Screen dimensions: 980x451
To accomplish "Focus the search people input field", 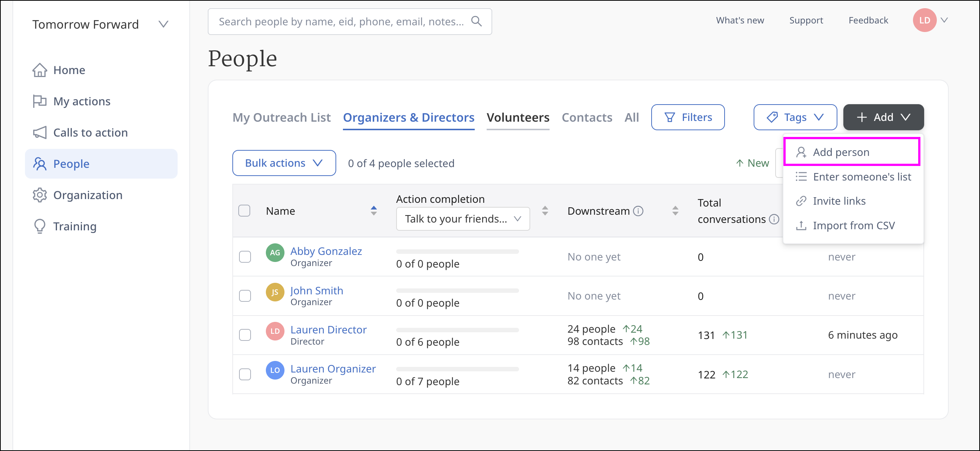I will pos(340,22).
